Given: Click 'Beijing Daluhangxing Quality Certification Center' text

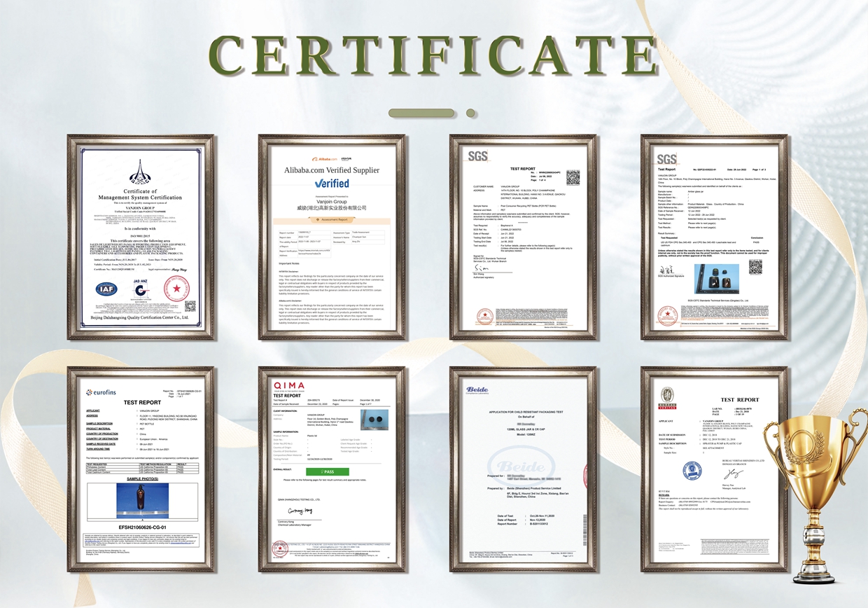Looking at the screenshot, I should [139, 317].
